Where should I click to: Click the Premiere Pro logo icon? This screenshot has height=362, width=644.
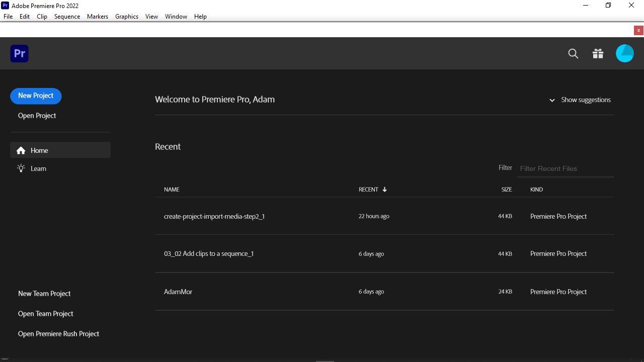coord(19,53)
